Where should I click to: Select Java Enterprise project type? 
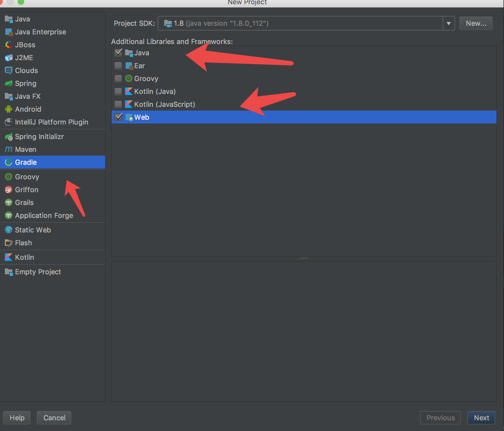41,32
